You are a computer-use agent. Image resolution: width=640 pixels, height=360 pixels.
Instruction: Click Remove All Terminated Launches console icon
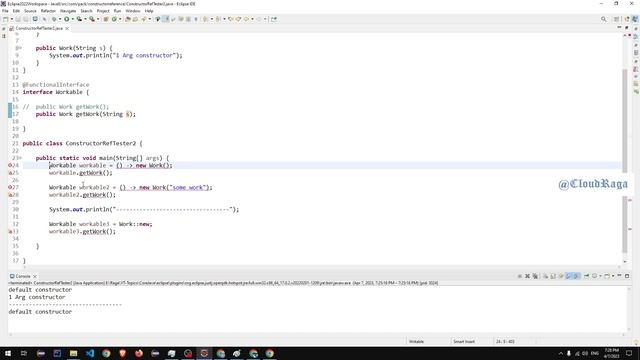(x=535, y=276)
